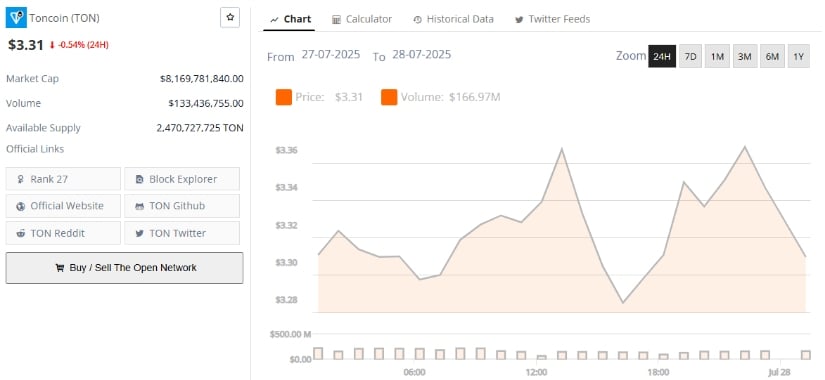
Task: Visit the TON Reddit page
Action: 63,233
